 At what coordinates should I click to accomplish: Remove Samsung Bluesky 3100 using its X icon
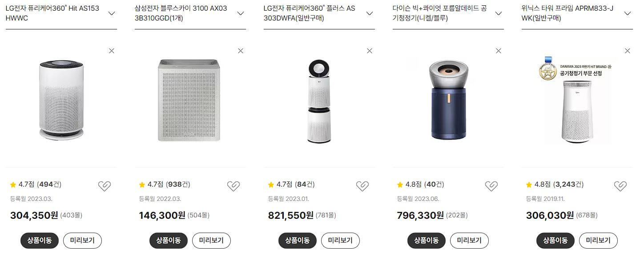241,51
